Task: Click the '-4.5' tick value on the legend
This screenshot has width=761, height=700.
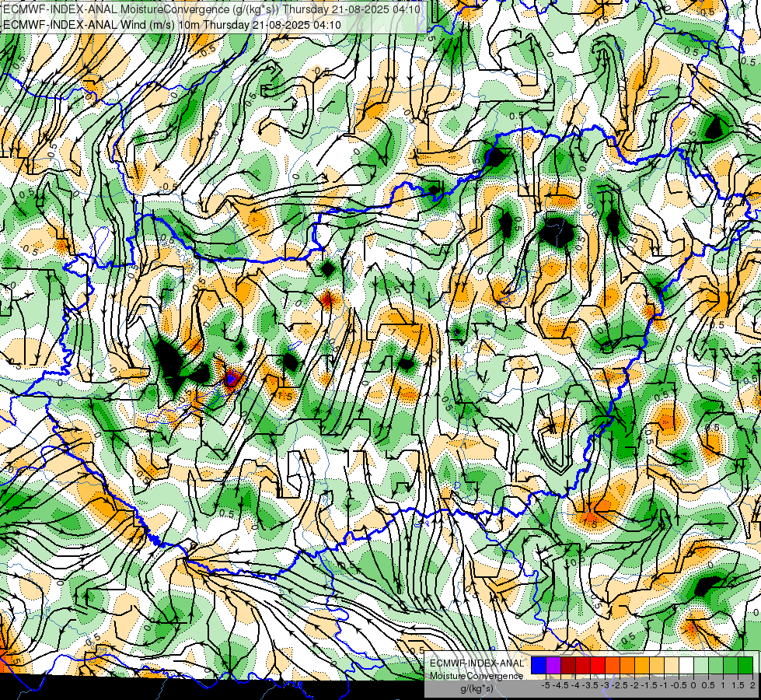Action: pos(560,685)
